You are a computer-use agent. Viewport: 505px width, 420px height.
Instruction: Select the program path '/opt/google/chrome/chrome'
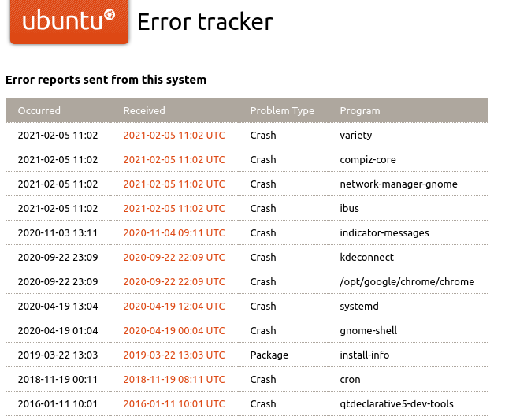point(407,282)
